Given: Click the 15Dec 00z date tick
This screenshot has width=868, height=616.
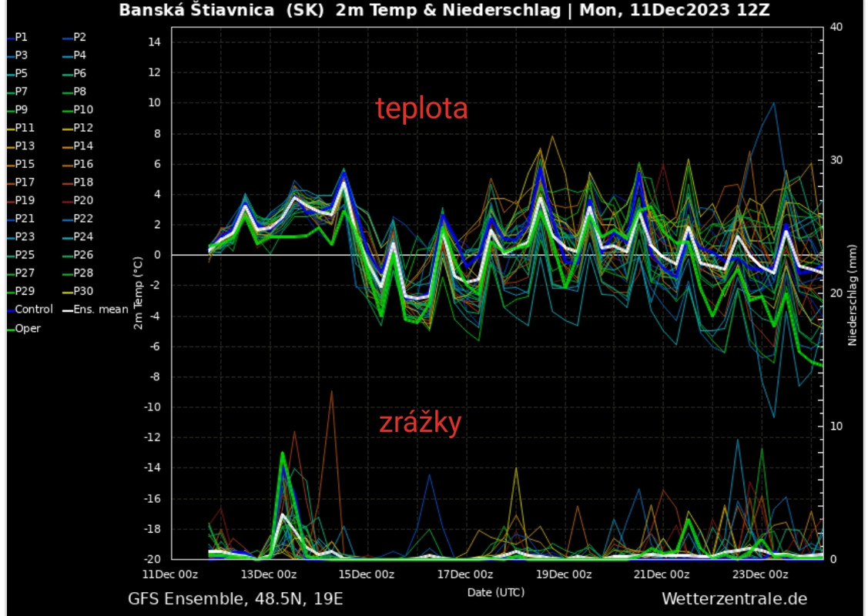Looking at the screenshot, I should point(367,574).
